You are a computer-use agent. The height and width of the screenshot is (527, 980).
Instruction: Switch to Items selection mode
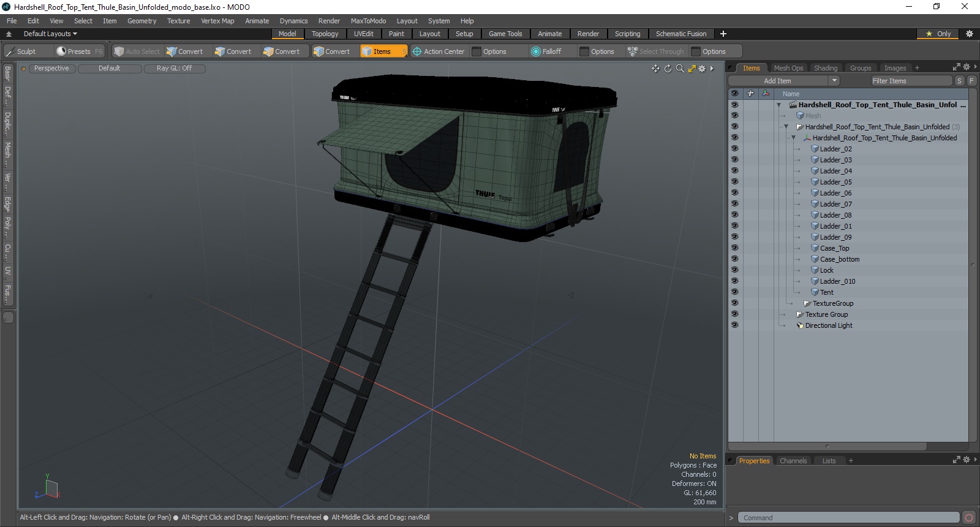tap(383, 51)
